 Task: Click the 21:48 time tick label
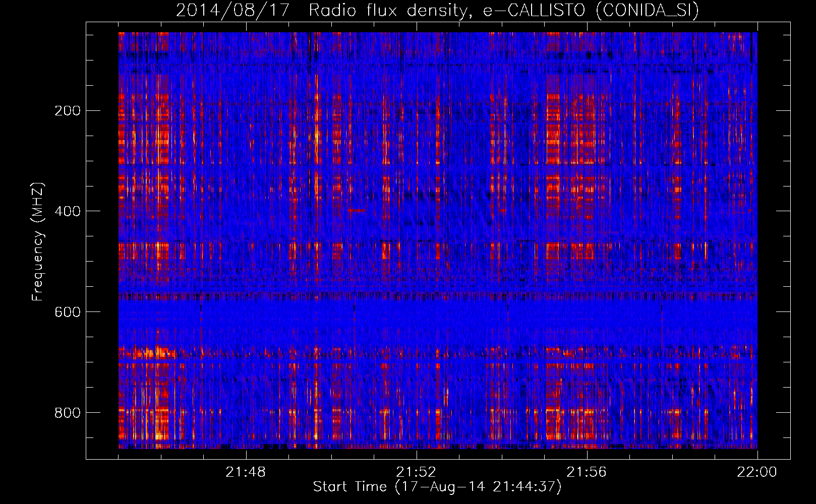coord(246,472)
